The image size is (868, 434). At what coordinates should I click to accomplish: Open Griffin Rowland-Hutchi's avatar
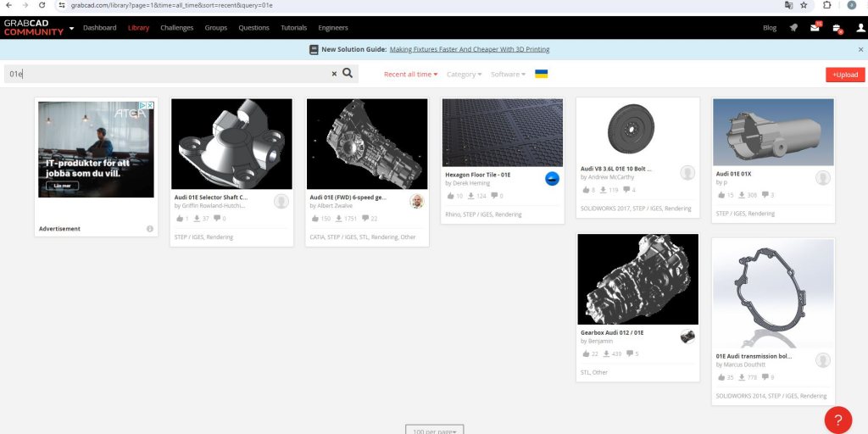coord(281,201)
